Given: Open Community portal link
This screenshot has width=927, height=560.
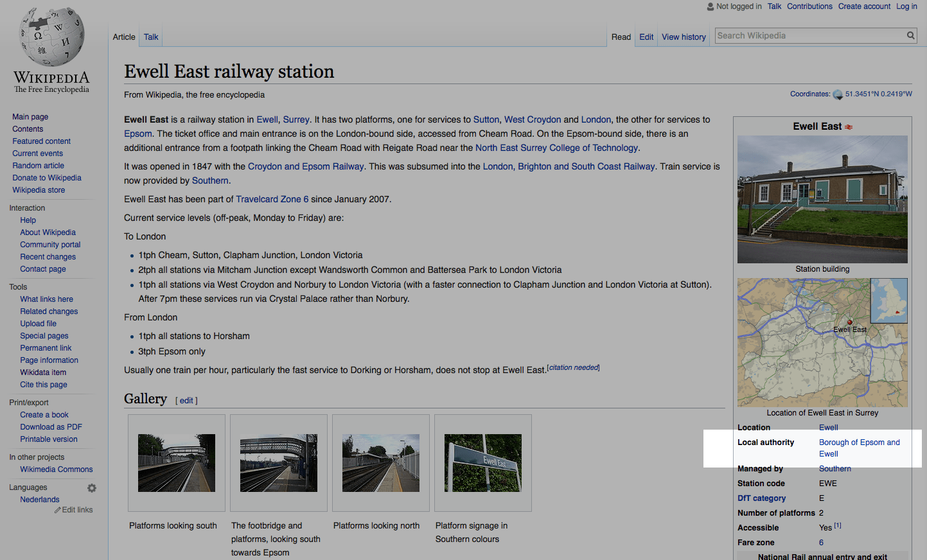Looking at the screenshot, I should pos(50,245).
